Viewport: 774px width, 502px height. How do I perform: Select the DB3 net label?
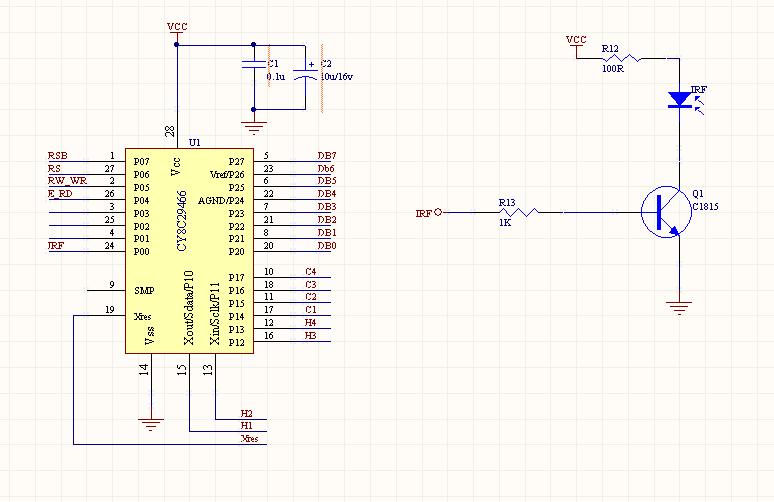pos(327,206)
